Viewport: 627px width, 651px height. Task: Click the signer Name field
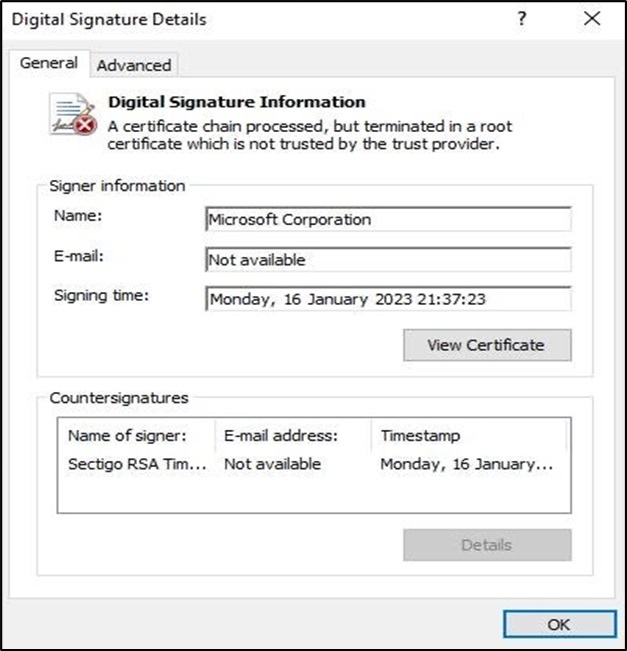coord(388,219)
